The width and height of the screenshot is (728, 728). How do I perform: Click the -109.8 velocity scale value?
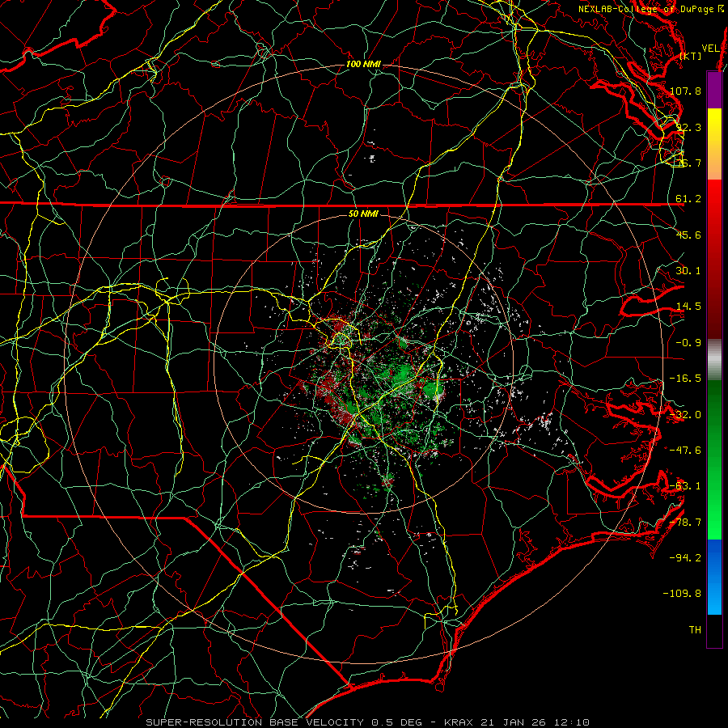[x=683, y=594]
